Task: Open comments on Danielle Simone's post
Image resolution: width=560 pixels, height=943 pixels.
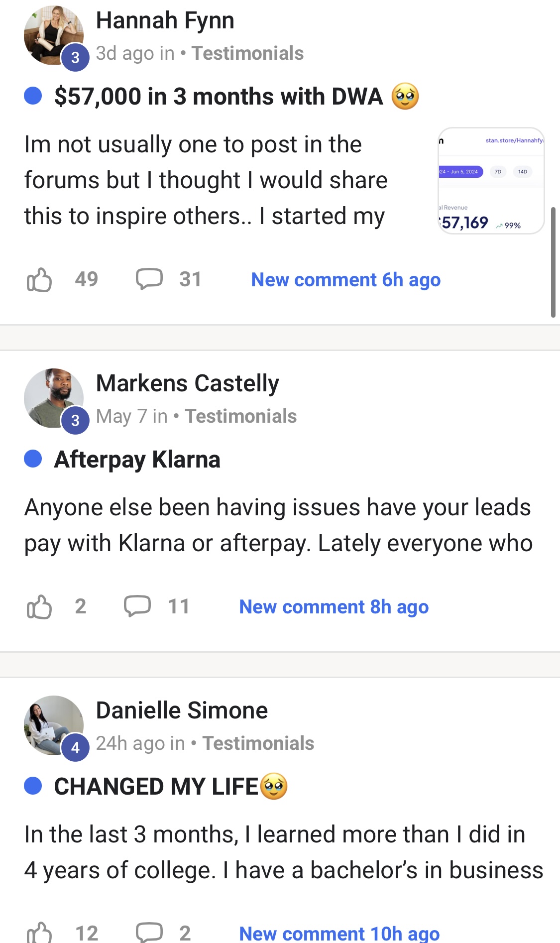Action: [149, 933]
